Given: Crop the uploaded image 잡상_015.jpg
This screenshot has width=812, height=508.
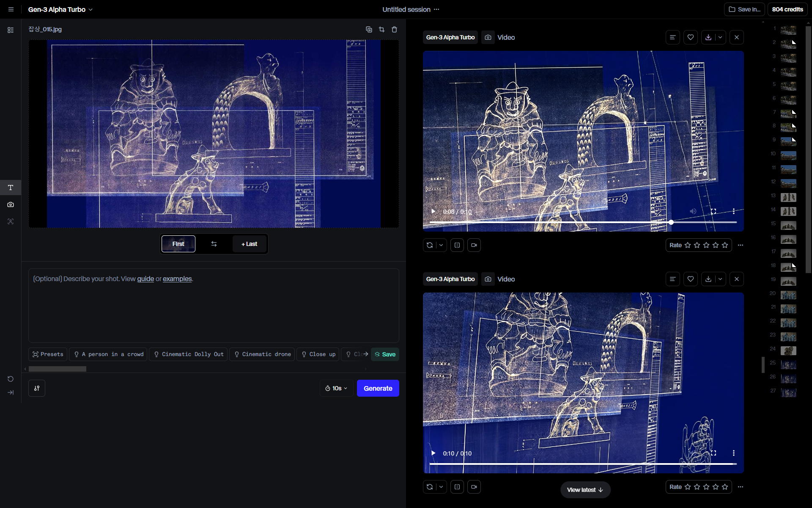Looking at the screenshot, I should pos(381,29).
